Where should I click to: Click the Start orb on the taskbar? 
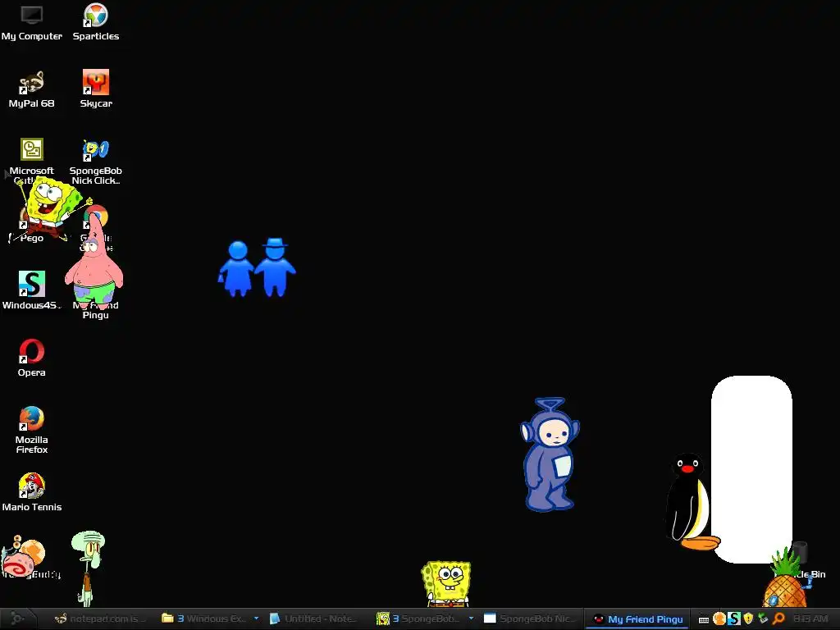tap(16, 619)
